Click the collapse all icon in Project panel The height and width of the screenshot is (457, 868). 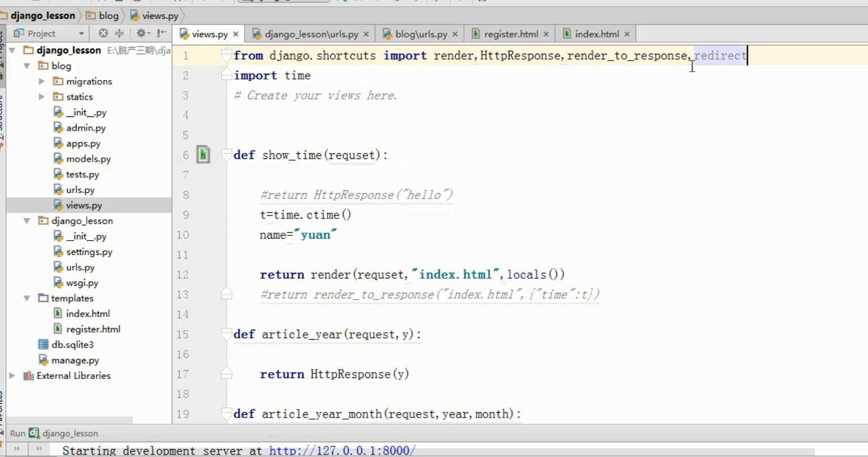pyautogui.click(x=119, y=33)
